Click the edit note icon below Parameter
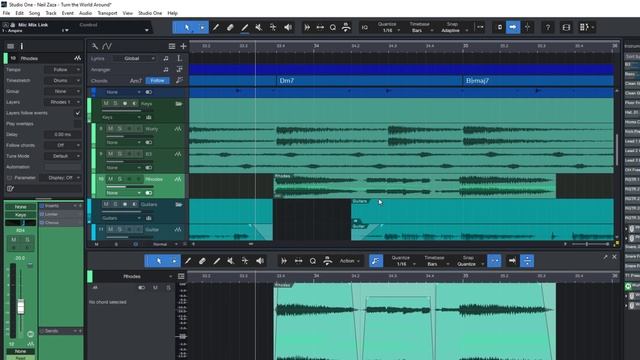The image size is (640, 360). [10, 189]
